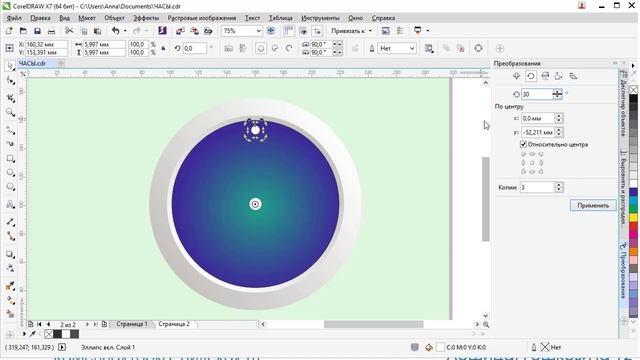Open the 'Растровые изображения' menu
This screenshot has width=640, height=360.
(x=202, y=18)
